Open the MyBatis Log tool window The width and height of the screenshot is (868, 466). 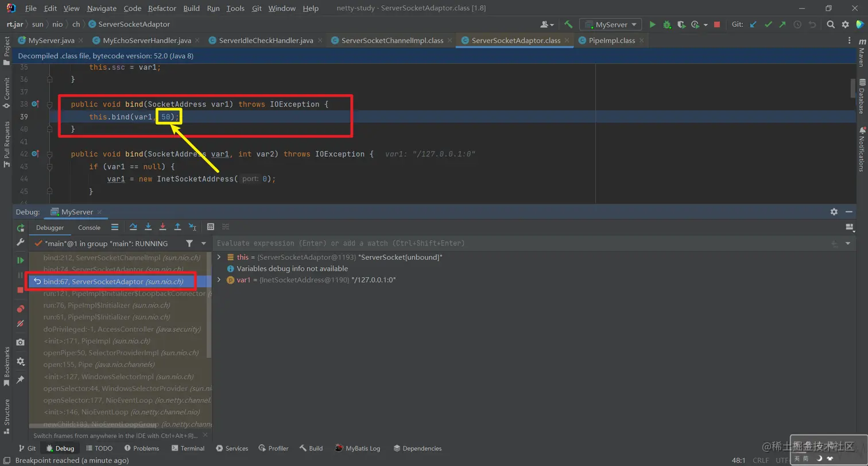click(358, 448)
